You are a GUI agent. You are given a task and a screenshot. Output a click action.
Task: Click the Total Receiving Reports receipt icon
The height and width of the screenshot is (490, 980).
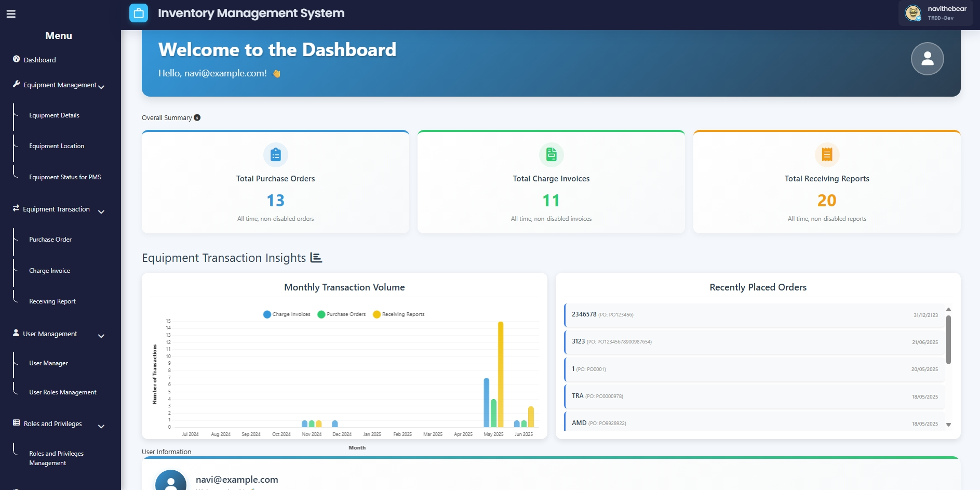pyautogui.click(x=827, y=154)
